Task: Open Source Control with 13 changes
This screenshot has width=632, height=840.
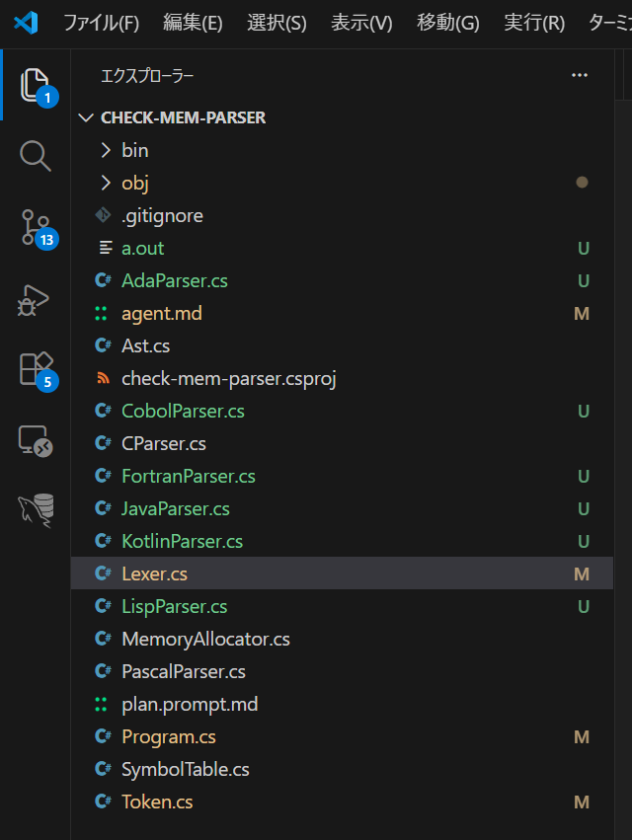Action: [x=36, y=228]
